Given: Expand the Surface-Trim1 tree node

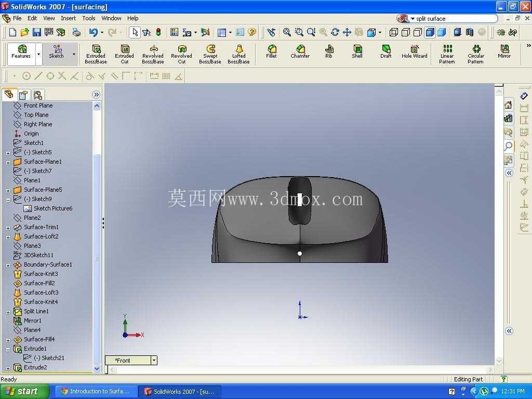Looking at the screenshot, I should (x=8, y=229).
